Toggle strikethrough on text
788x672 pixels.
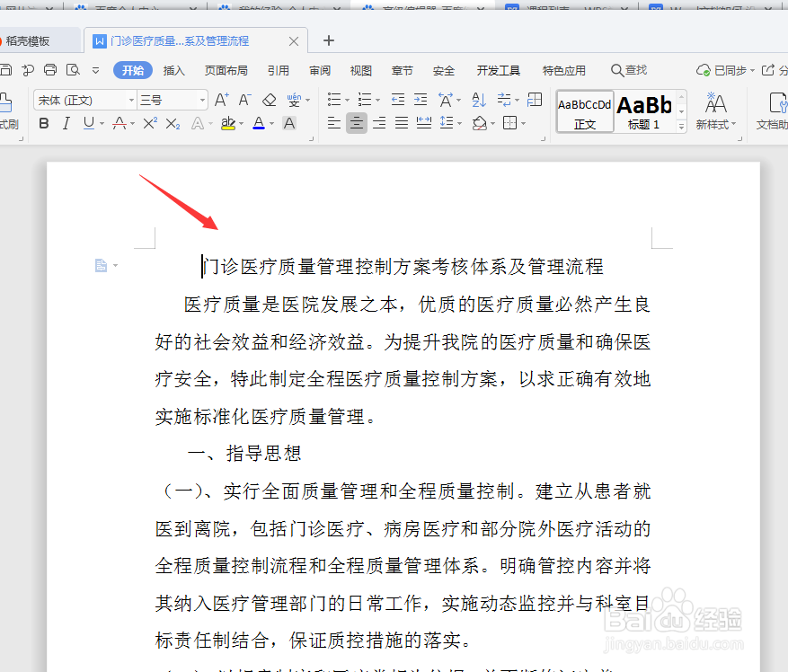120,123
